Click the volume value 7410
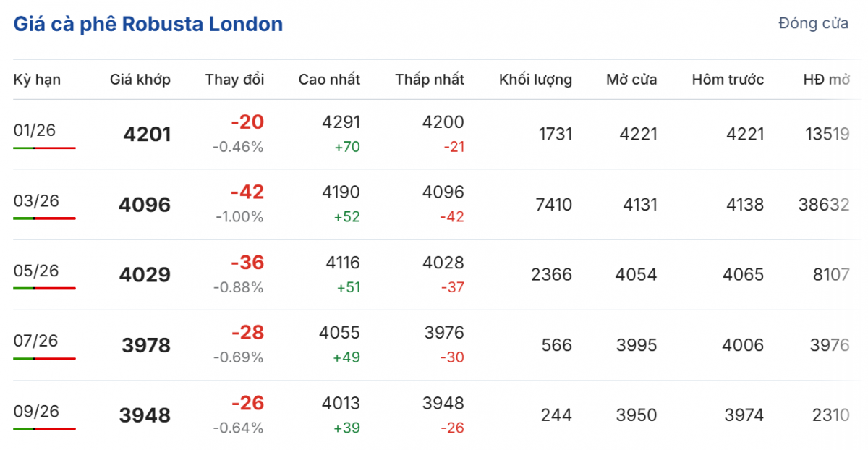The height and width of the screenshot is (450, 868). pos(554,205)
